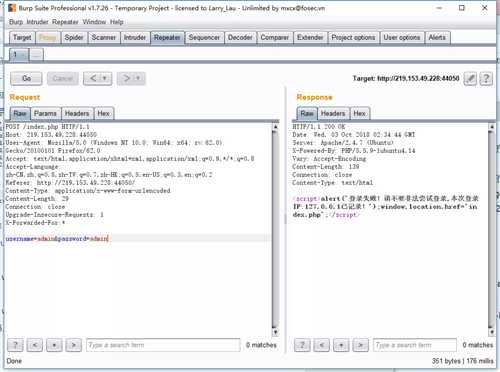The height and width of the screenshot is (372, 500).
Task: Click the Cancel button
Action: point(63,79)
